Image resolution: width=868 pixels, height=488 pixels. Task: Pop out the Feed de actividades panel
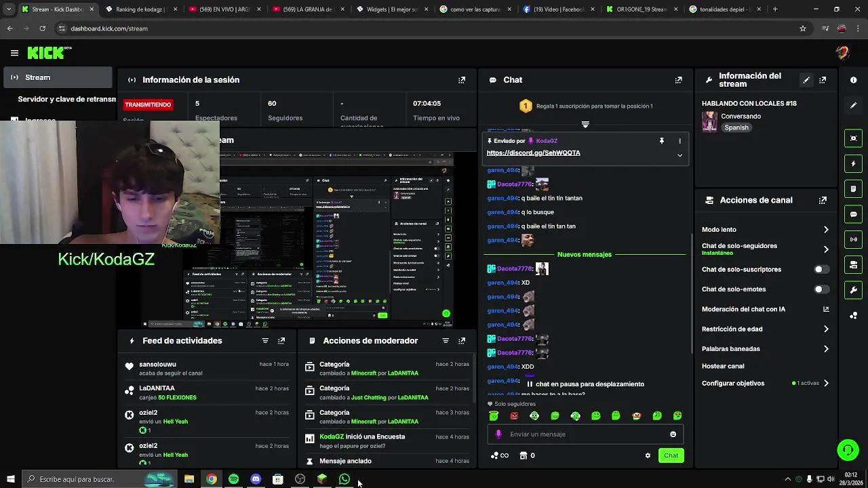(x=281, y=341)
